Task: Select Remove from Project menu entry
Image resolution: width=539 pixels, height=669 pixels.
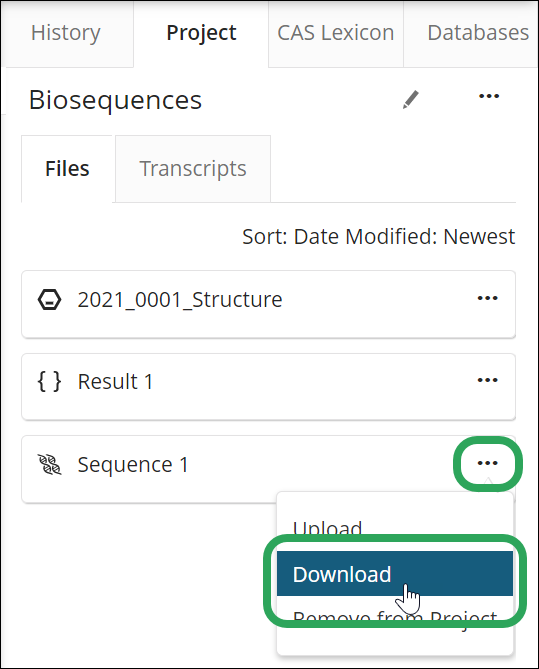Action: pyautogui.click(x=395, y=617)
